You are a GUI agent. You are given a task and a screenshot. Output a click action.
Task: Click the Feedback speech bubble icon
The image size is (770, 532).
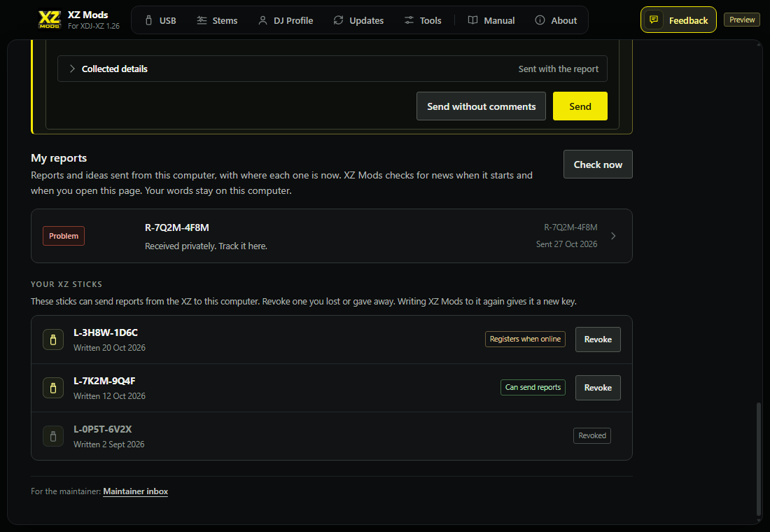click(x=654, y=20)
